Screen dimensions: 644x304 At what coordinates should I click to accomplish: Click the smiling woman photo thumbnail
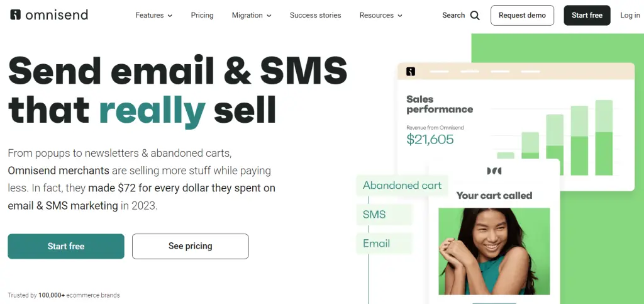[x=494, y=251]
